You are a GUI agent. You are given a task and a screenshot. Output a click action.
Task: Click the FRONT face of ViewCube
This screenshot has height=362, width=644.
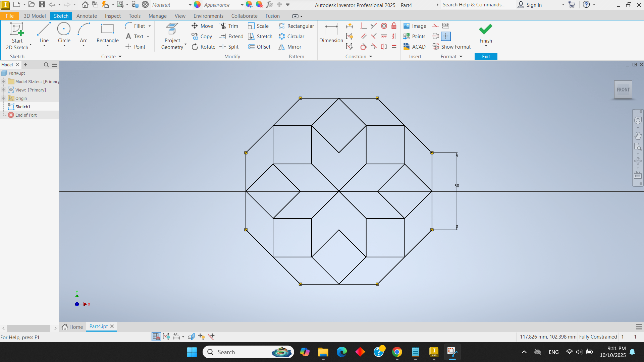click(623, 90)
